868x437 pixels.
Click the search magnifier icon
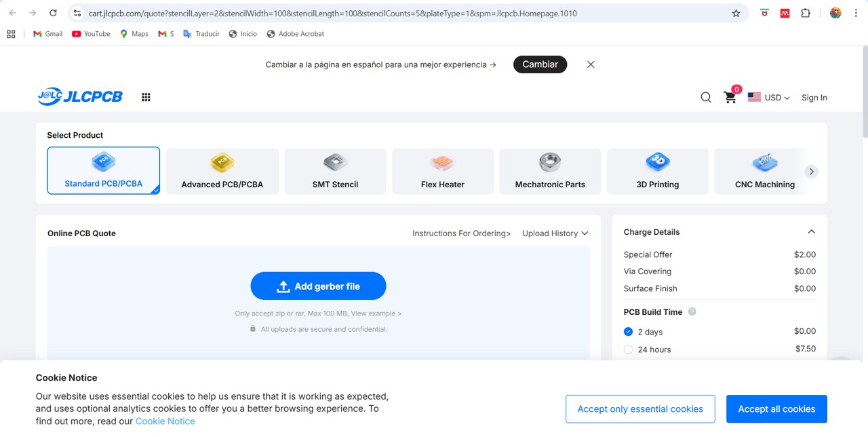click(706, 98)
